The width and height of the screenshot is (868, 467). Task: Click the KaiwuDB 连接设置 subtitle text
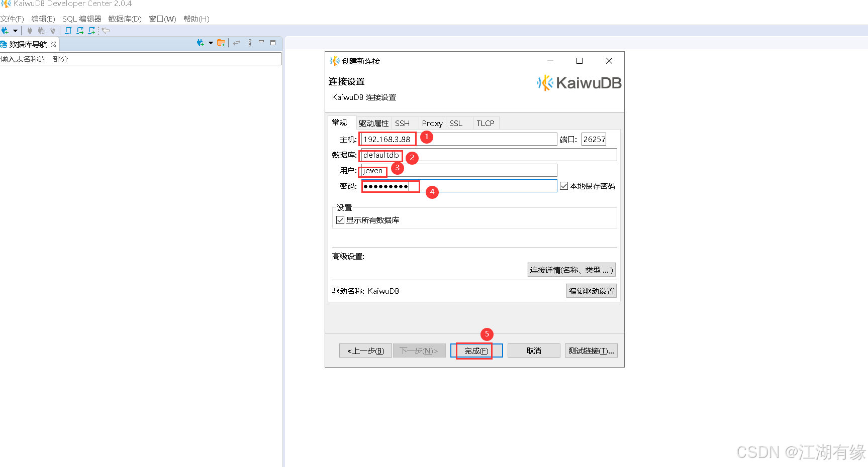[364, 97]
